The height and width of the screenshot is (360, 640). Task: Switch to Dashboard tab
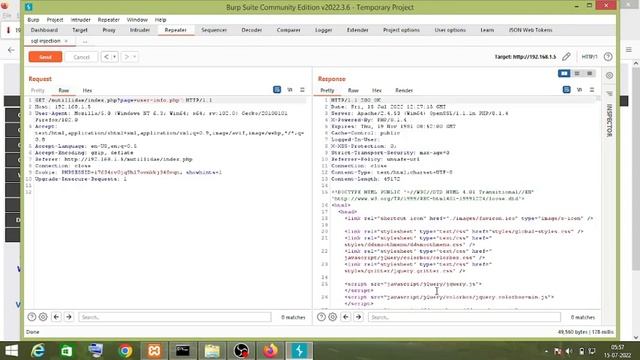[x=44, y=30]
